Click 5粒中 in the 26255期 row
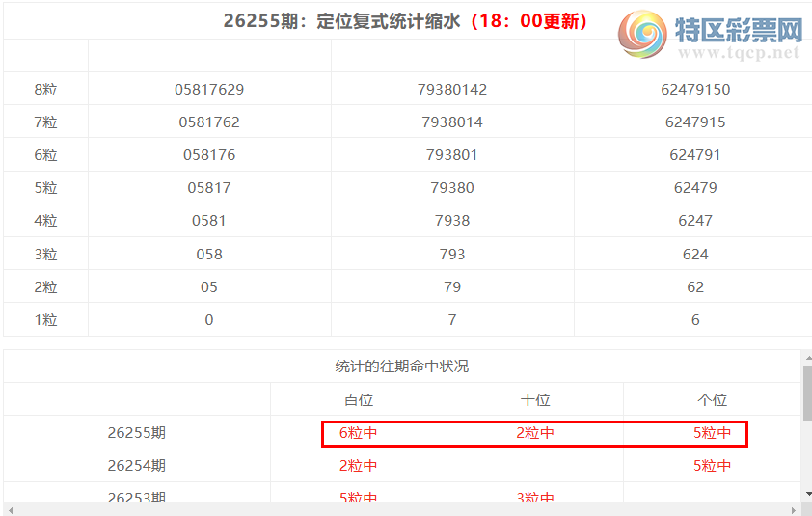This screenshot has height=516, width=812. pos(712,433)
